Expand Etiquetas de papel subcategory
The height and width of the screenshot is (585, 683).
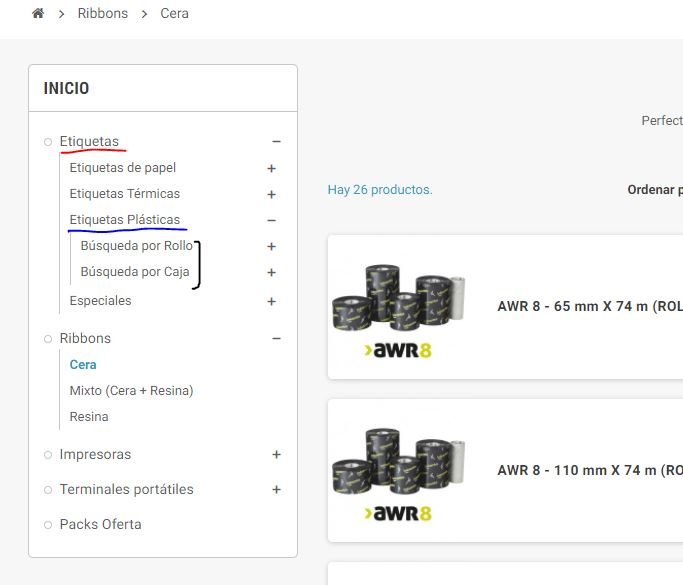click(x=271, y=168)
